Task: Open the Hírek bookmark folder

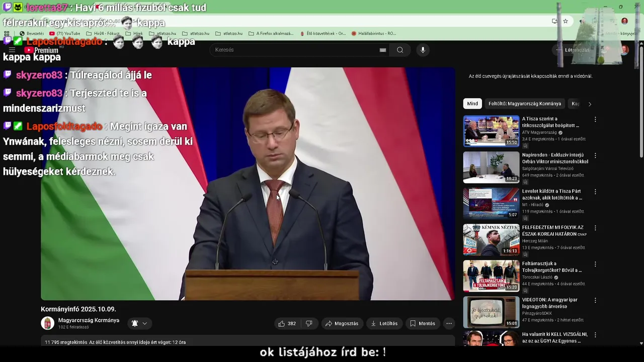Action: click(134, 34)
